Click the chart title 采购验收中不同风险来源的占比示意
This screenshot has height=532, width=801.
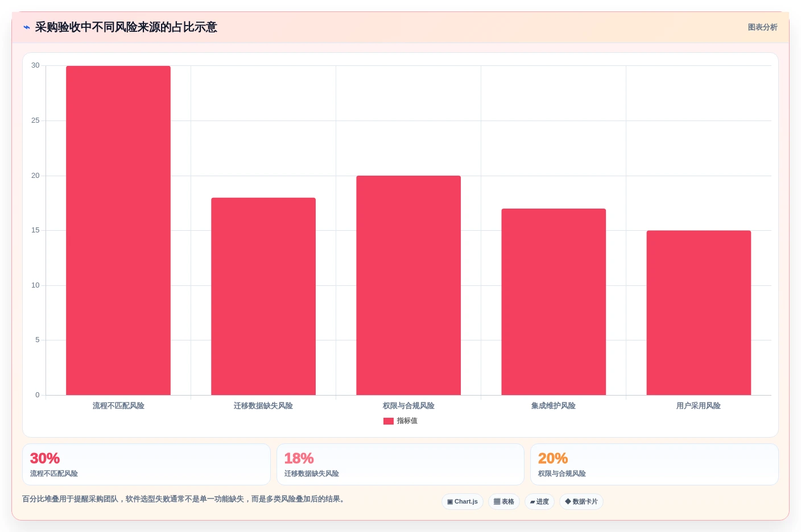coord(126,27)
